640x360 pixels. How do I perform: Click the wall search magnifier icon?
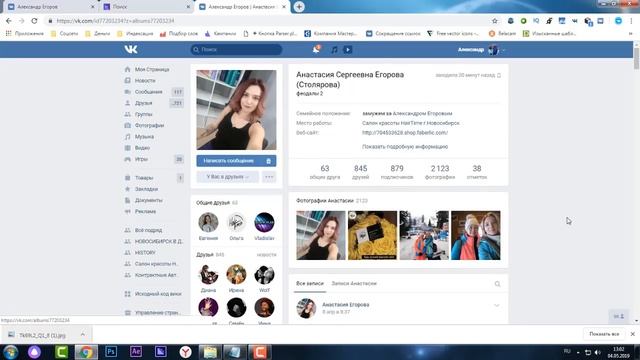click(x=497, y=284)
